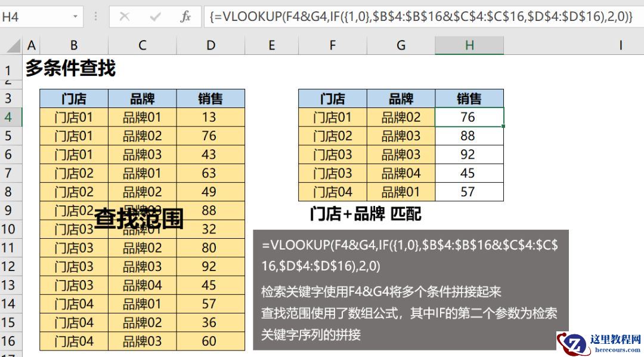Click the formula bar options dots handle
The width and height of the screenshot is (644, 357).
95,17
